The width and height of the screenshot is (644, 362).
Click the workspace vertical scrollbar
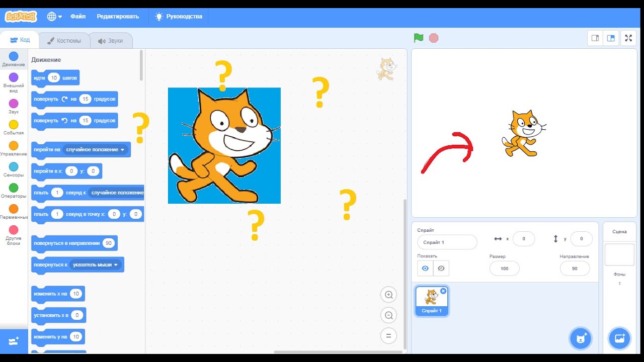404,274
